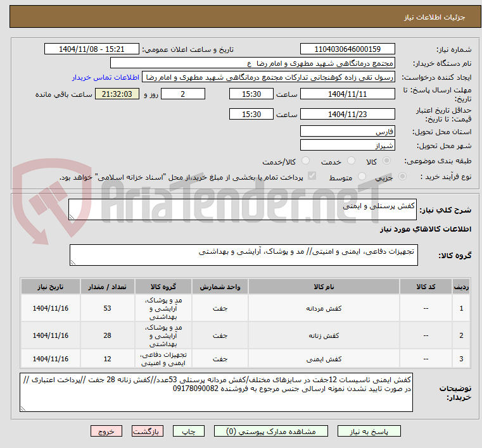Click the نام کالا column header
The image size is (482, 448).
[324, 287]
